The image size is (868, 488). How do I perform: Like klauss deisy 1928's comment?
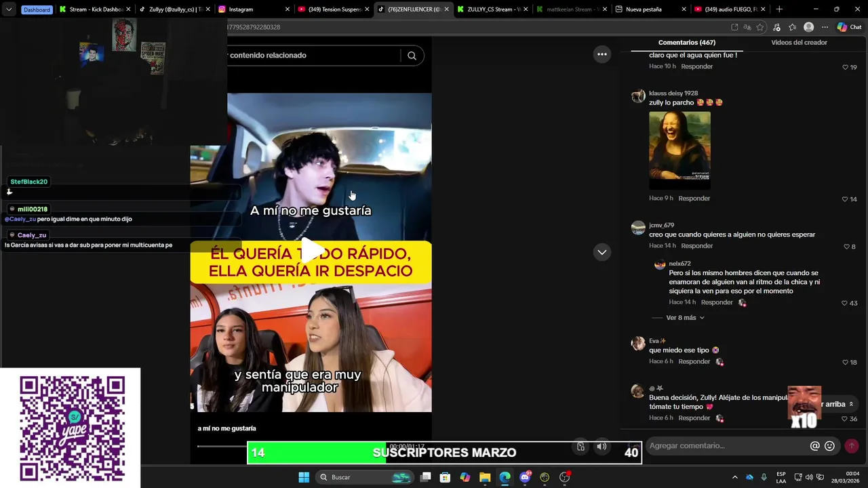[845, 199]
